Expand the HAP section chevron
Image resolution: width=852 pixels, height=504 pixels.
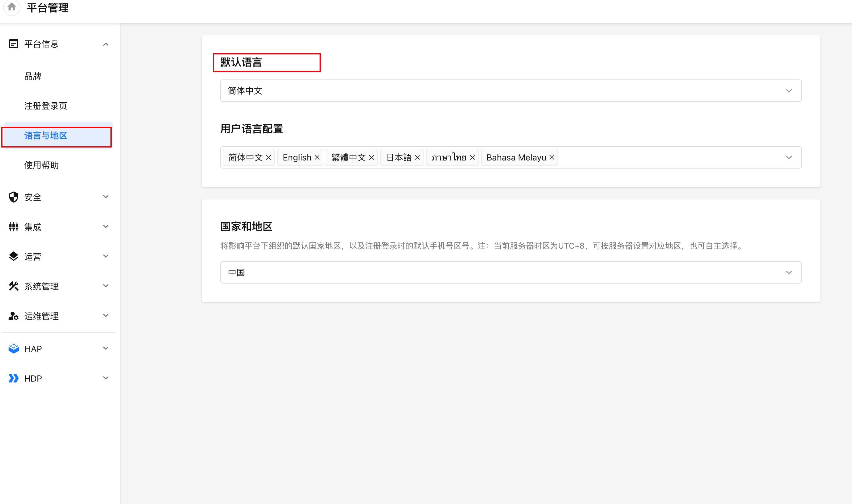(x=106, y=348)
